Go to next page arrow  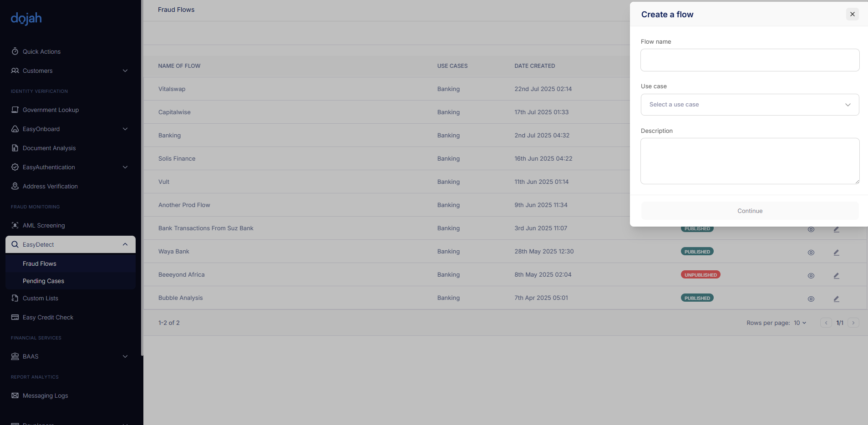point(853,323)
